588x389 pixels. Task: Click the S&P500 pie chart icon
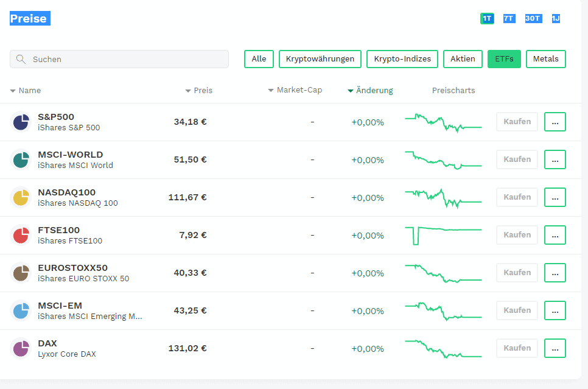21,122
